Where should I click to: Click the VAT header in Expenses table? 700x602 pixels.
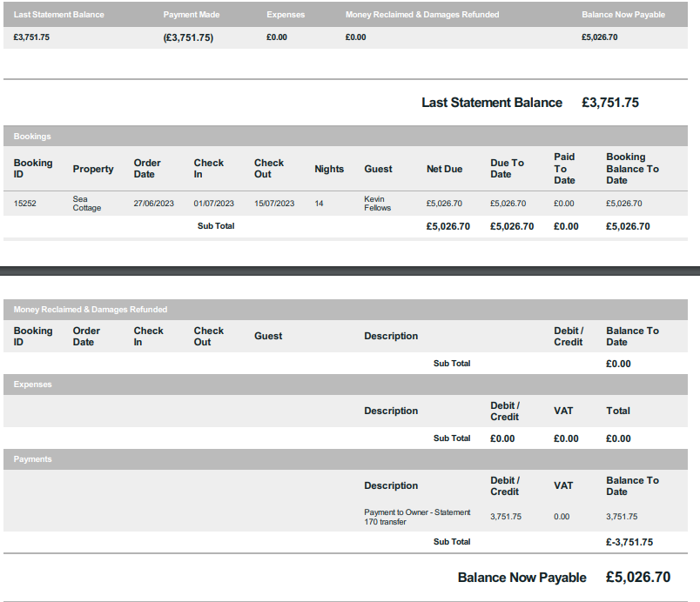563,411
